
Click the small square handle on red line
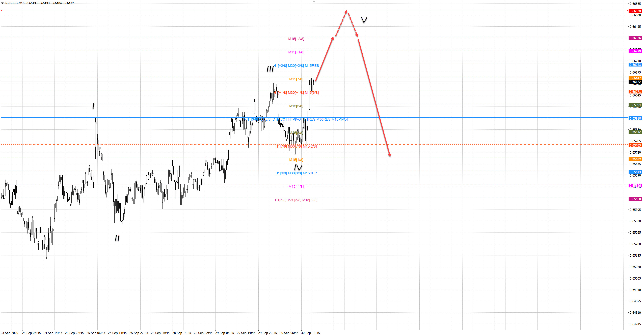click(x=1, y=10)
